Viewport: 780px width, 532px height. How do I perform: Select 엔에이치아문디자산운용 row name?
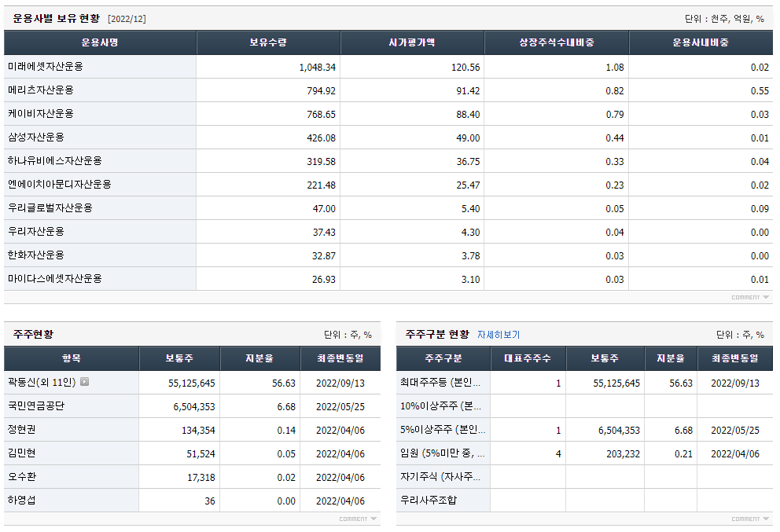60,185
